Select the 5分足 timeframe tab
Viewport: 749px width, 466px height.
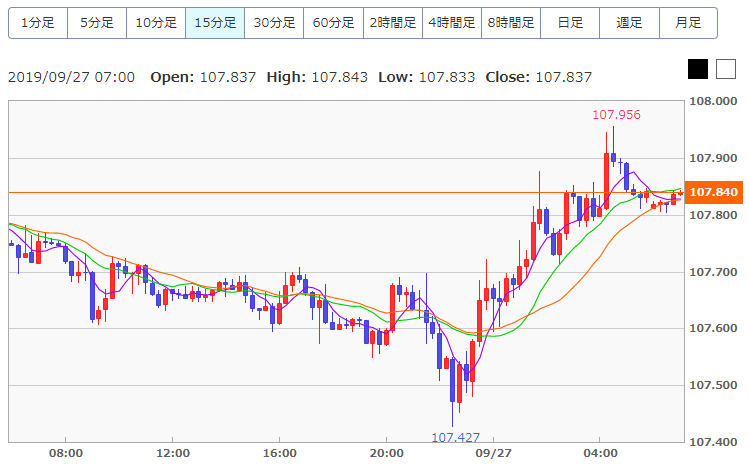97,22
